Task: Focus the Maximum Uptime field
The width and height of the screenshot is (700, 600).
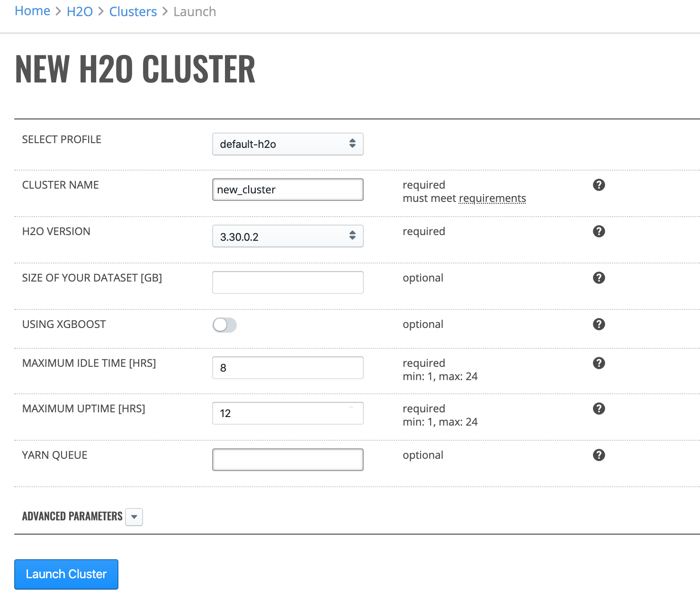Action: 288,413
